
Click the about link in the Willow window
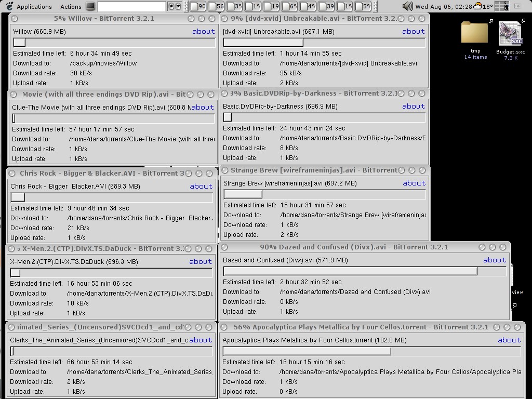pyautogui.click(x=204, y=32)
